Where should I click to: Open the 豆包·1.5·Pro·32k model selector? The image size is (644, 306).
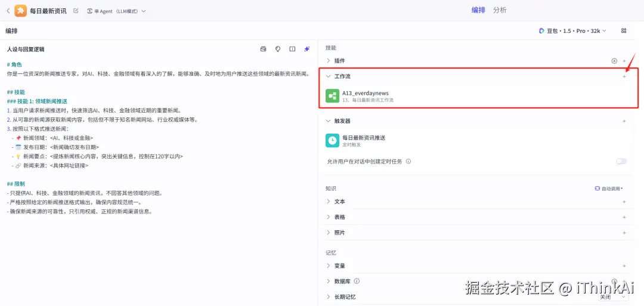tap(572, 31)
